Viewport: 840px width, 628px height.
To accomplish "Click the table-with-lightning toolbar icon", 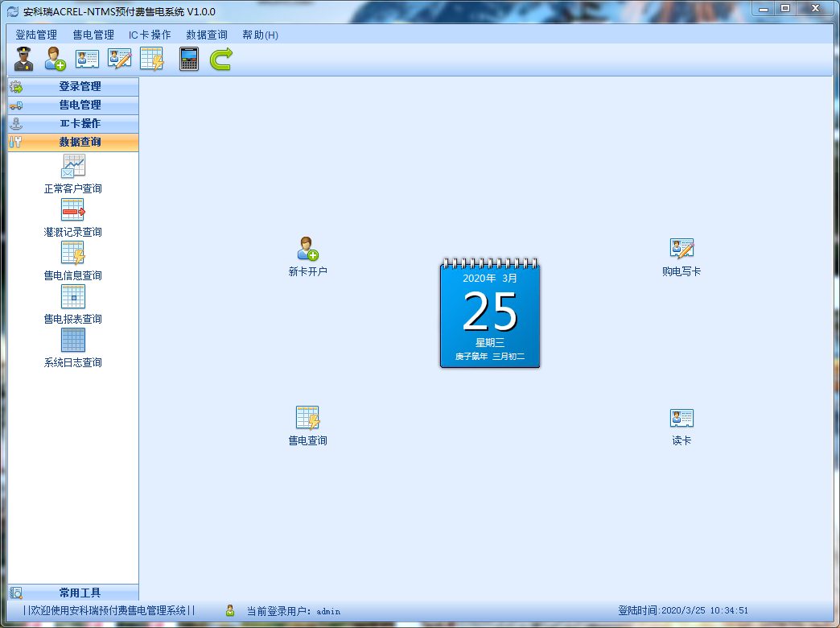I will (x=151, y=59).
